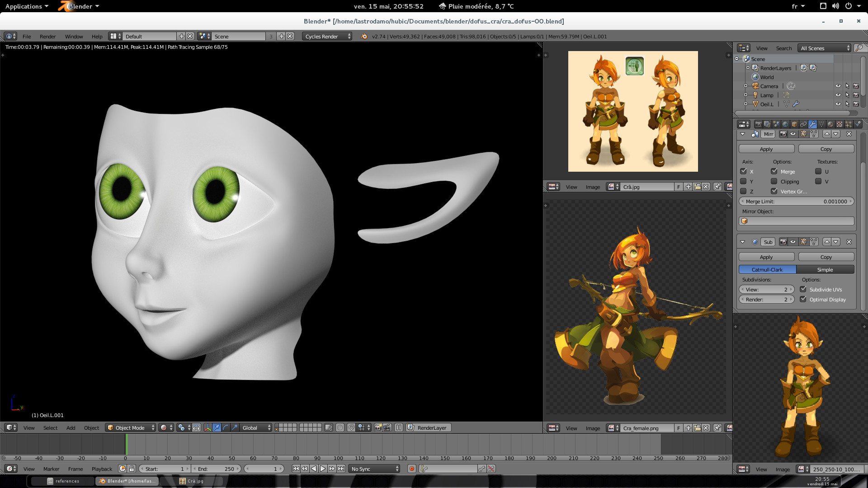Select the rotate manipulator arc icon
The width and height of the screenshot is (868, 488).
pos(226,427)
